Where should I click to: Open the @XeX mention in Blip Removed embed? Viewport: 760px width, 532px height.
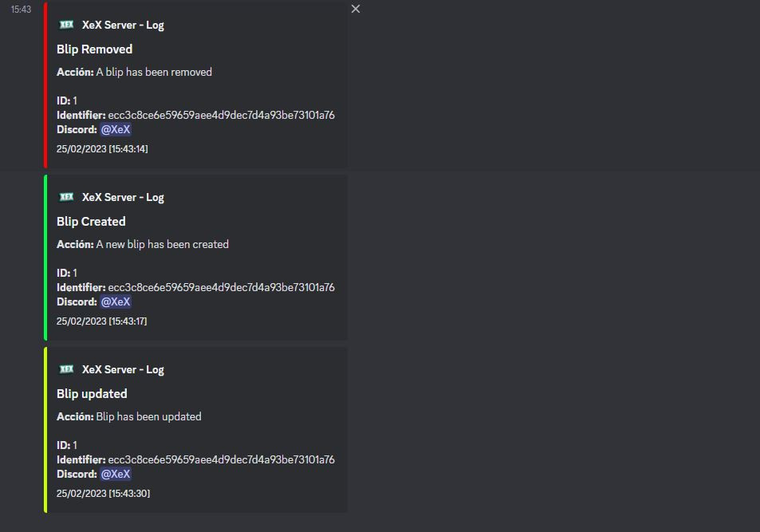(x=115, y=129)
